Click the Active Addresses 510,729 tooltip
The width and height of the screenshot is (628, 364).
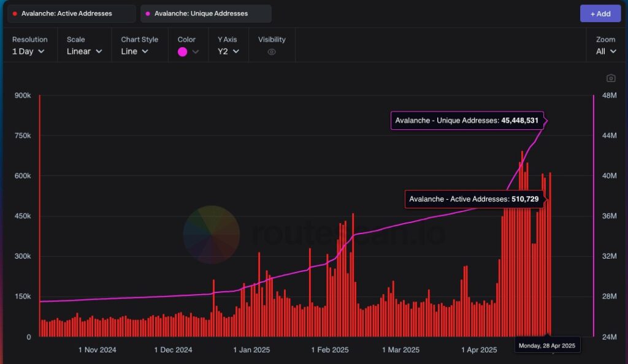point(474,199)
